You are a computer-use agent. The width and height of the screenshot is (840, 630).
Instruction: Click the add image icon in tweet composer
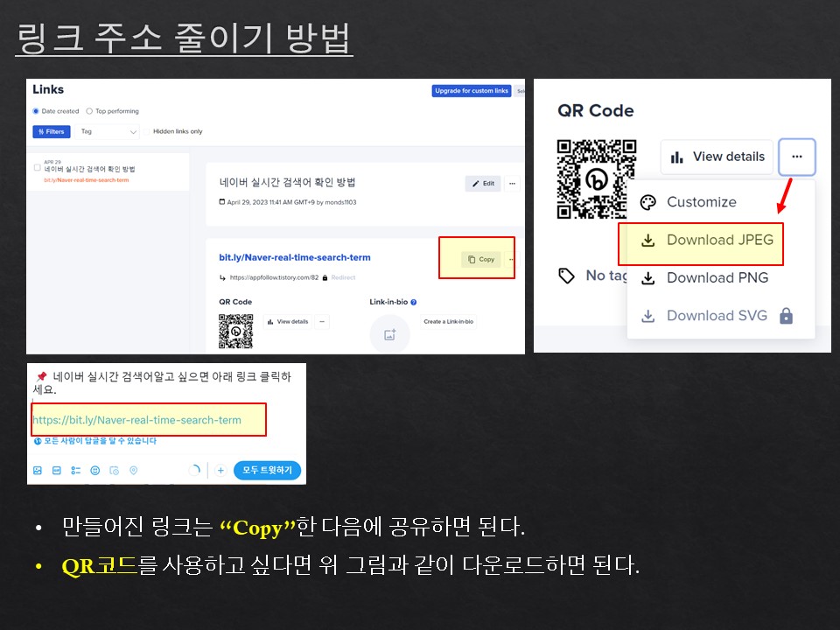pos(38,471)
